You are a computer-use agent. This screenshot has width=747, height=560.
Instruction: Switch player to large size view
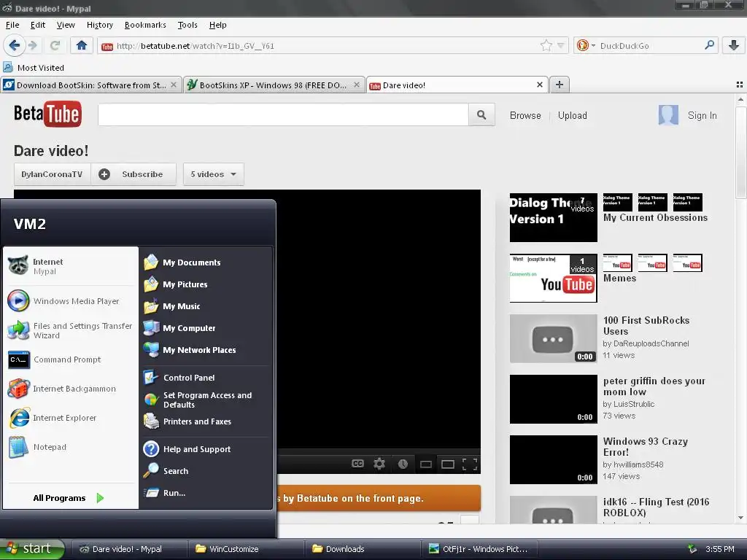click(x=448, y=464)
